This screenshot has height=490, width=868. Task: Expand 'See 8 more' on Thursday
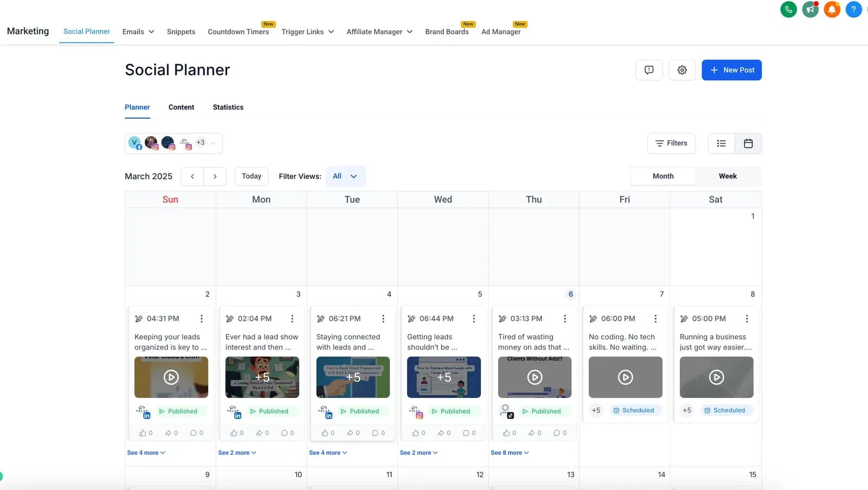pos(509,453)
